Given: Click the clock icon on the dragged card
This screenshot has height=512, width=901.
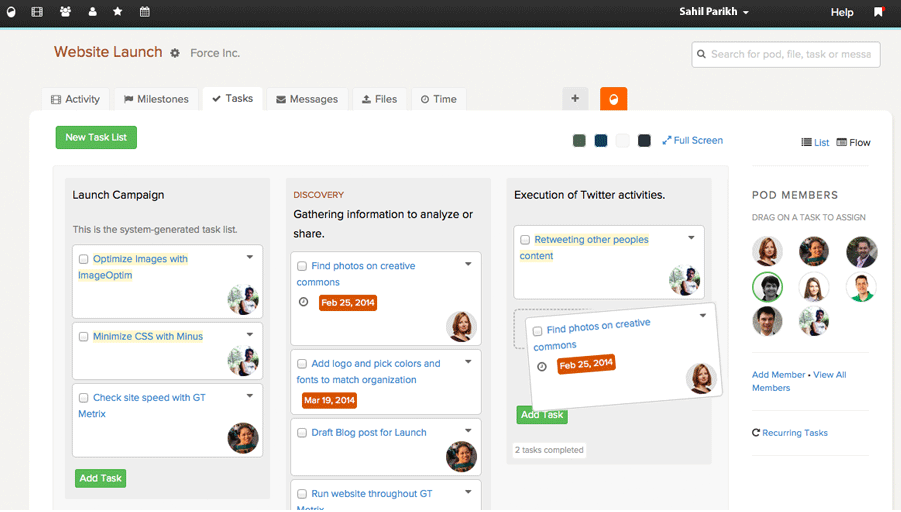Looking at the screenshot, I should 542,367.
